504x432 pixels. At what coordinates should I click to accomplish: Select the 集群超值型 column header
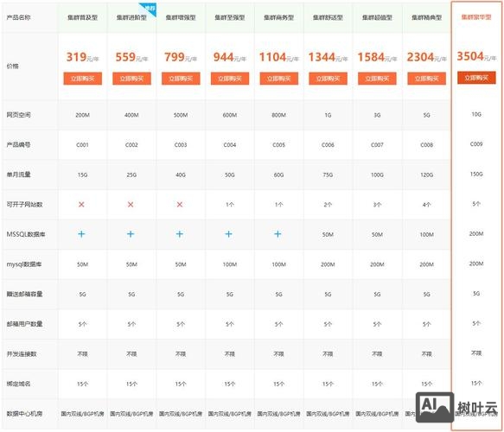pos(378,17)
